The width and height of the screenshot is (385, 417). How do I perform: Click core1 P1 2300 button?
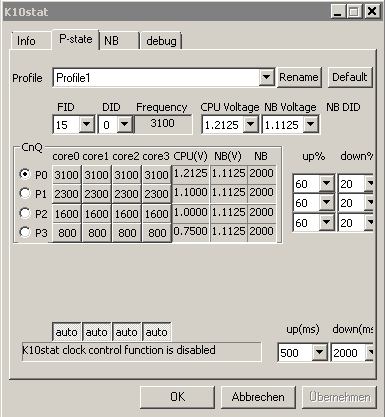click(97, 194)
